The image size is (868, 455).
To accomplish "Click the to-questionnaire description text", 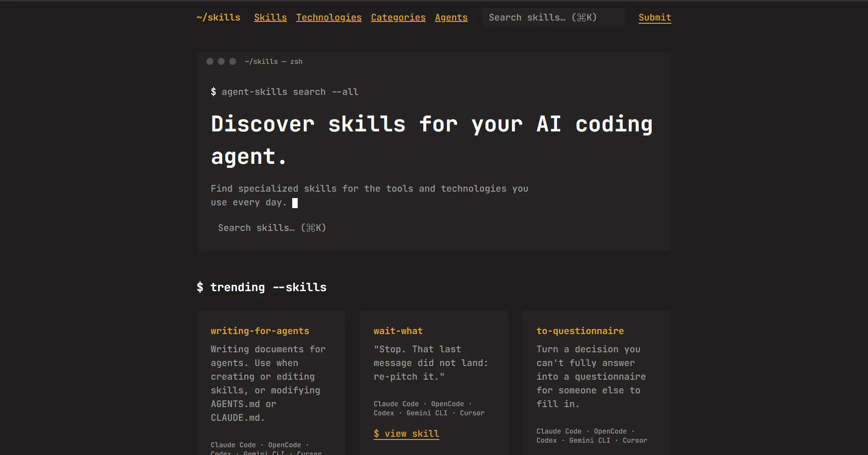I will [591, 377].
